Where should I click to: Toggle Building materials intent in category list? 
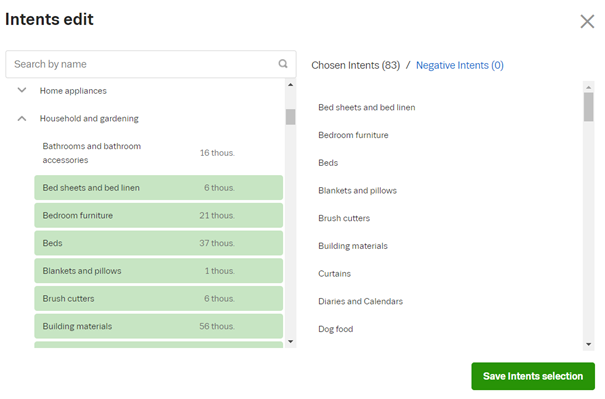[x=159, y=326]
